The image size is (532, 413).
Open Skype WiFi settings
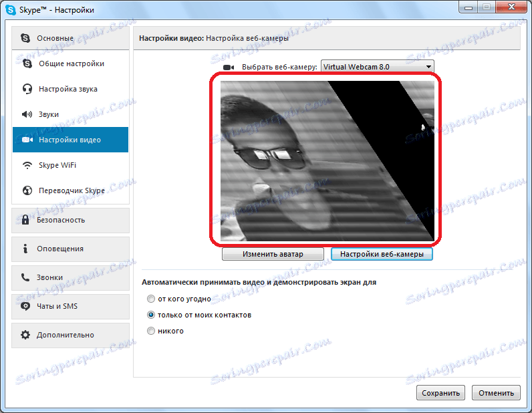(71, 165)
